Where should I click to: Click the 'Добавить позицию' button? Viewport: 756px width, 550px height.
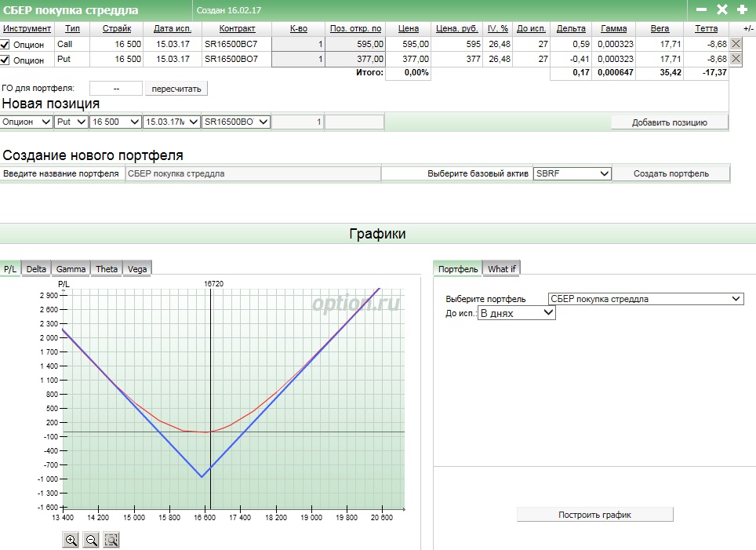tap(669, 122)
